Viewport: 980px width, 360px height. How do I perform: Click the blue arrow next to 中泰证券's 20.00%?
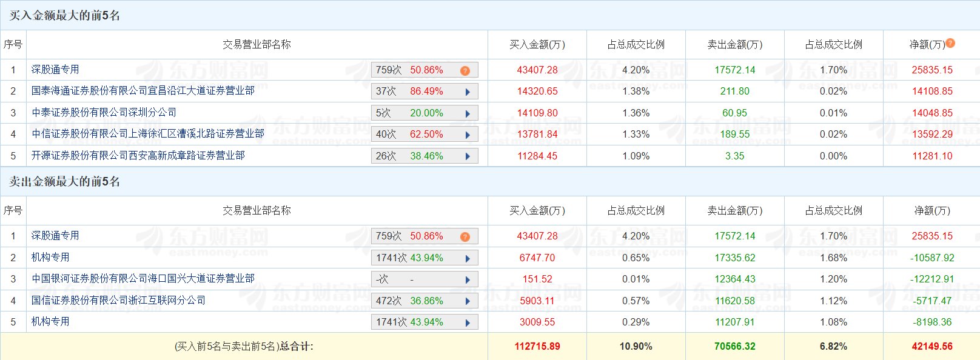[468, 114]
